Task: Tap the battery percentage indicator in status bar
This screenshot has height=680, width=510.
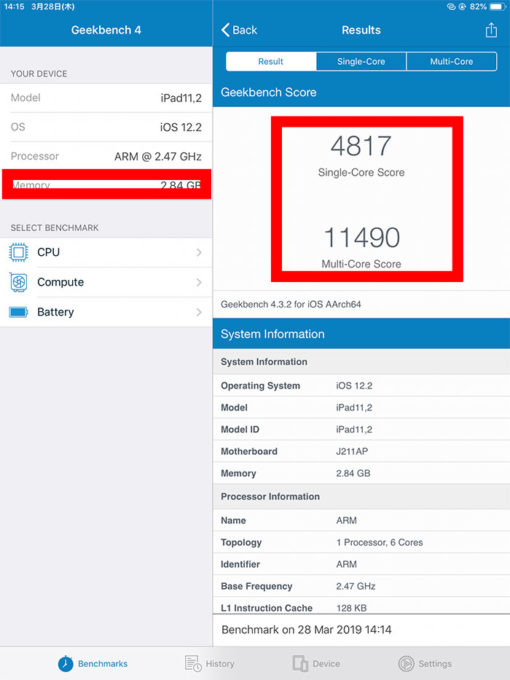Action: click(478, 7)
